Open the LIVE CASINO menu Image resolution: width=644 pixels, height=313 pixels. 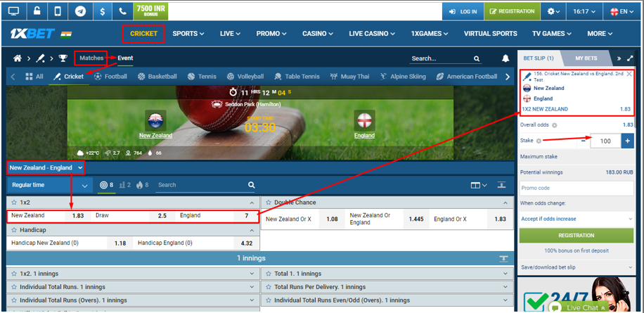372,34
